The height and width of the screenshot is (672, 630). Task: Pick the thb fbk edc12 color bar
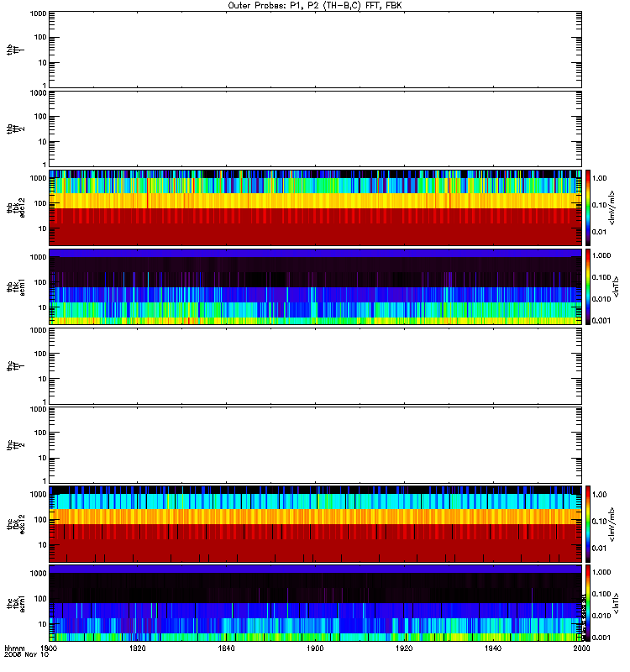[x=588, y=207]
